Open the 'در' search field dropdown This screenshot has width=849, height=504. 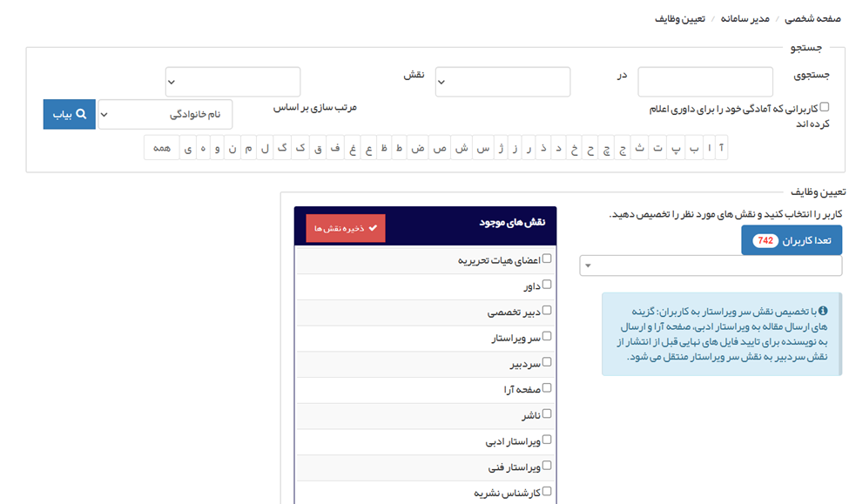click(x=232, y=82)
